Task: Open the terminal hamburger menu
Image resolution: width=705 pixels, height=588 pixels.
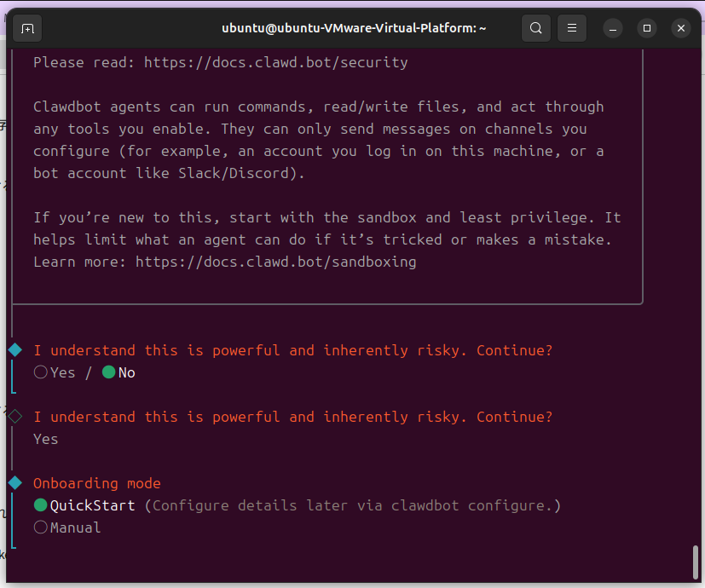Action: pyautogui.click(x=573, y=28)
